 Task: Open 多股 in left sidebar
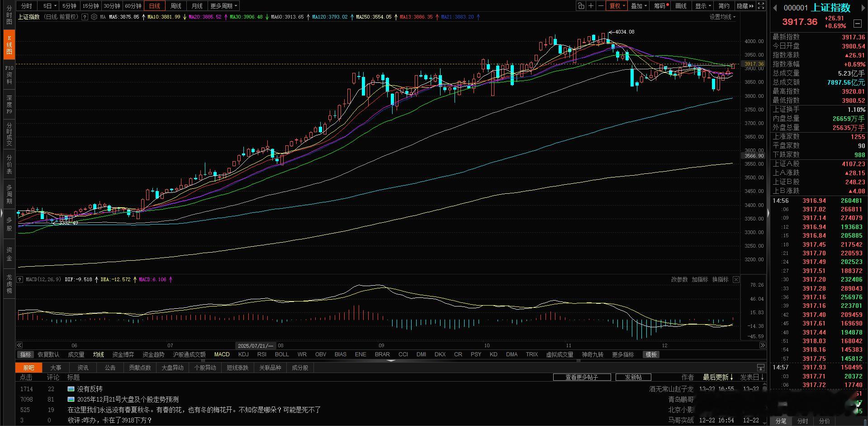9,224
